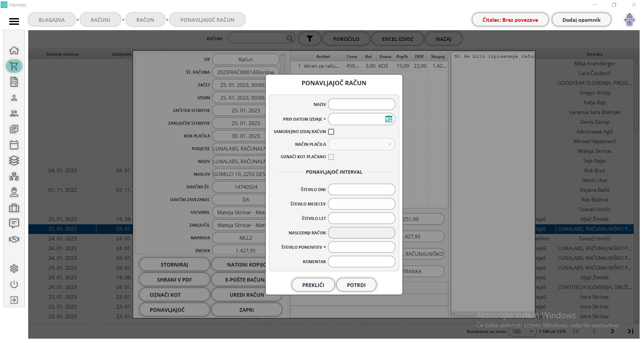This screenshot has height=343, width=644.
Task: Expand the Način plačila dropdown
Action: point(362,145)
